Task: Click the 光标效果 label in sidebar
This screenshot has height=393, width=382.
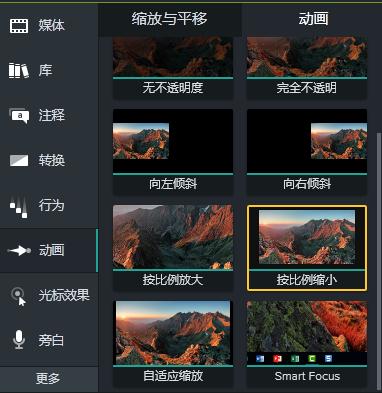Action: [64, 295]
